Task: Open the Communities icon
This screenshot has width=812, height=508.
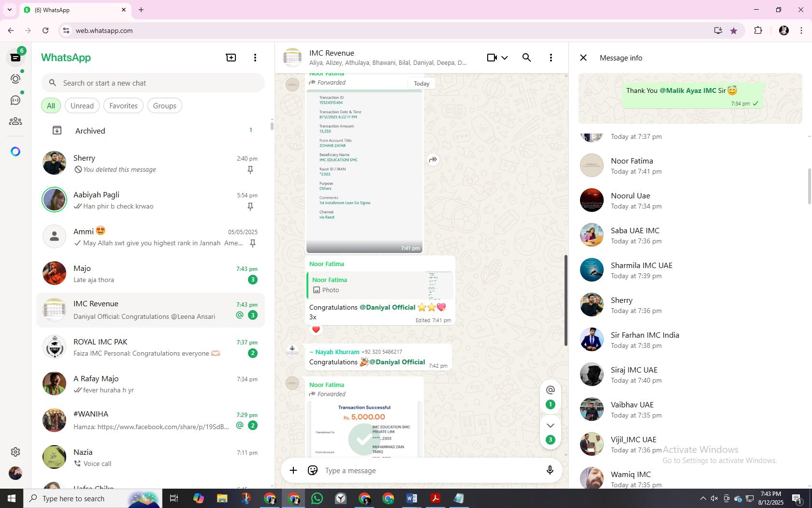Action: pyautogui.click(x=15, y=121)
